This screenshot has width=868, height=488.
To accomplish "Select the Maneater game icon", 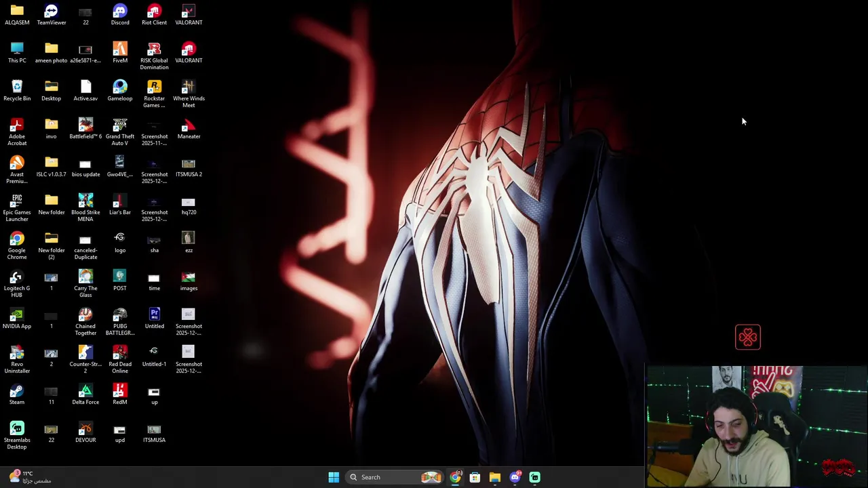I will (189, 129).
